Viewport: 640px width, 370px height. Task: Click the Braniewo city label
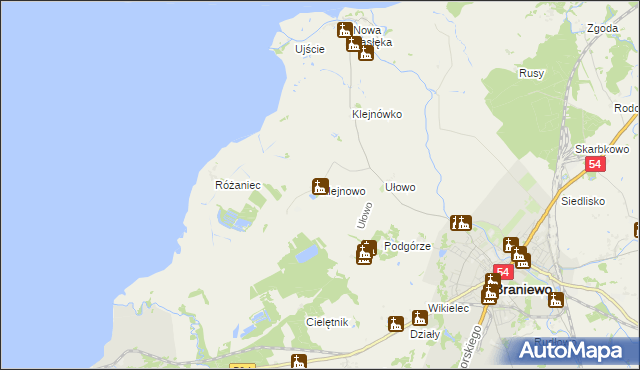[x=524, y=290]
